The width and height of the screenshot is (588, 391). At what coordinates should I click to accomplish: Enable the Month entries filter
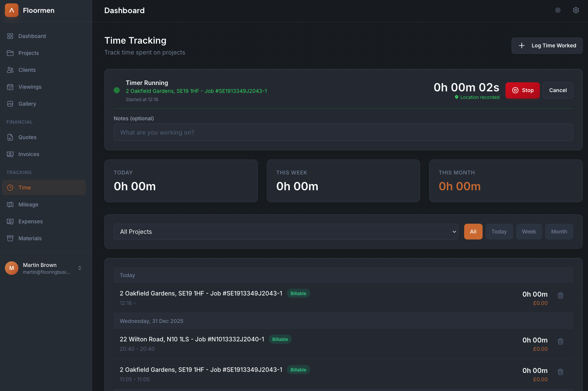click(559, 232)
